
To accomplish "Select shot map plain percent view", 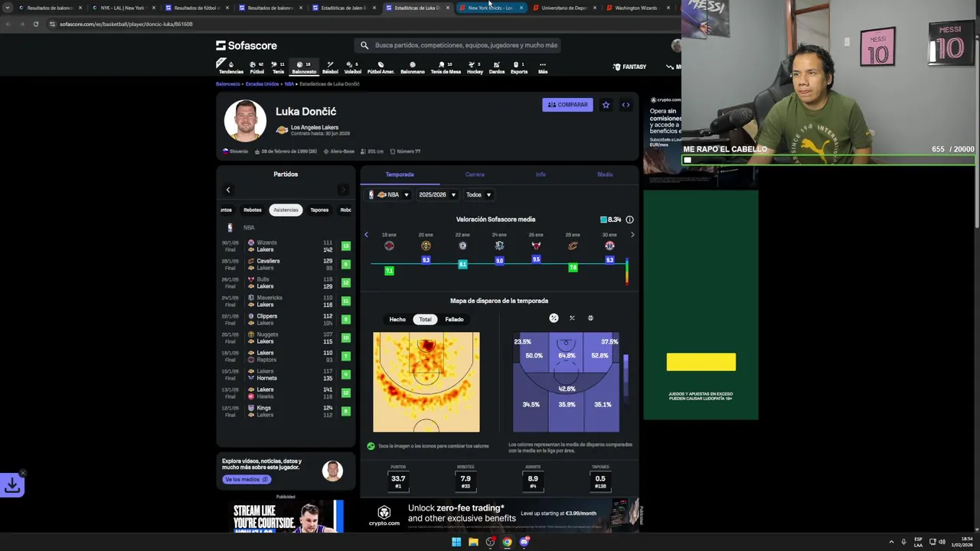I will click(572, 318).
